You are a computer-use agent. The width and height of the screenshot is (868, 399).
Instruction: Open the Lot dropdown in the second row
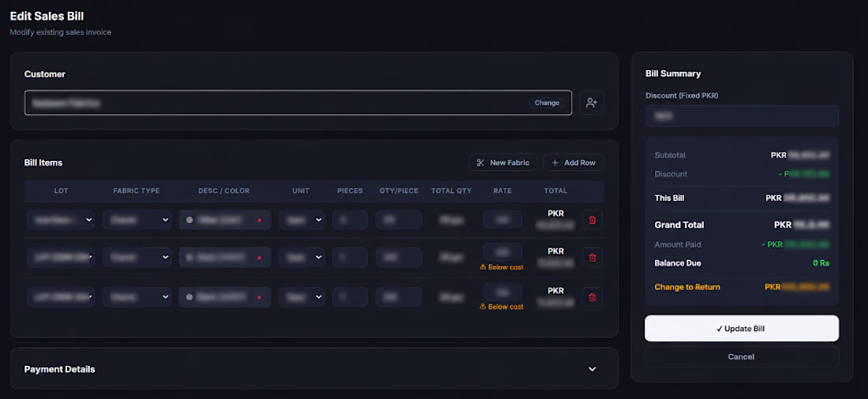point(61,257)
